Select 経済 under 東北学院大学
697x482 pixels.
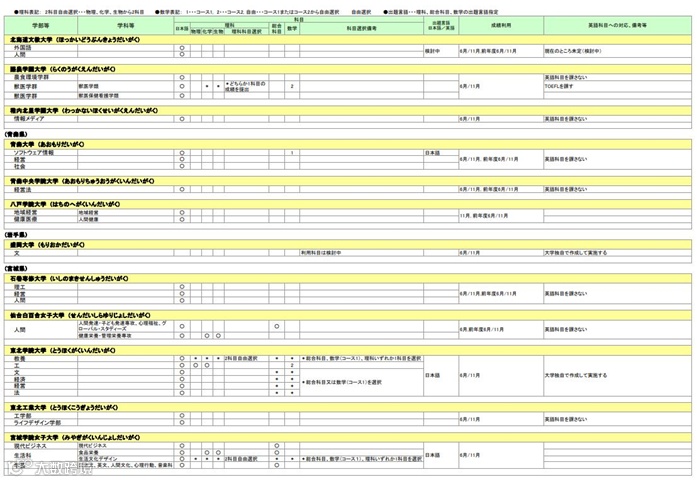(x=41, y=379)
